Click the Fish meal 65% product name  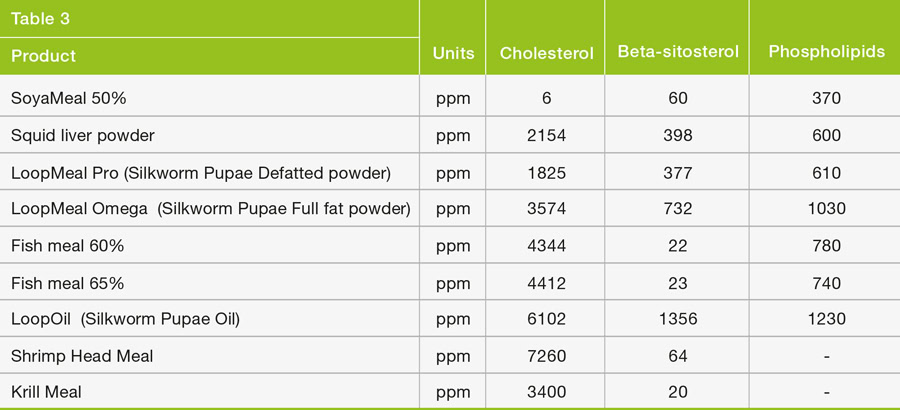tap(66, 283)
